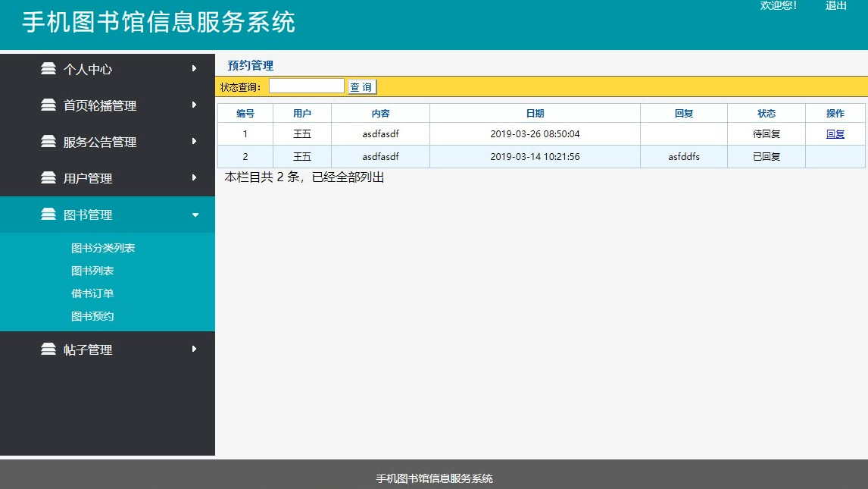Click the 日期 column header
This screenshot has width=868, height=489.
click(x=535, y=113)
